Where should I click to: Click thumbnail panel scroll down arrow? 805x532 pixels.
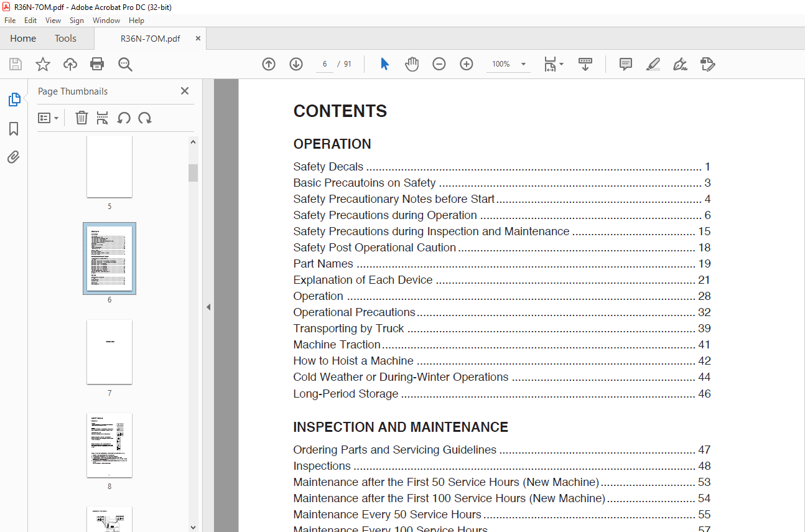pos(193,526)
